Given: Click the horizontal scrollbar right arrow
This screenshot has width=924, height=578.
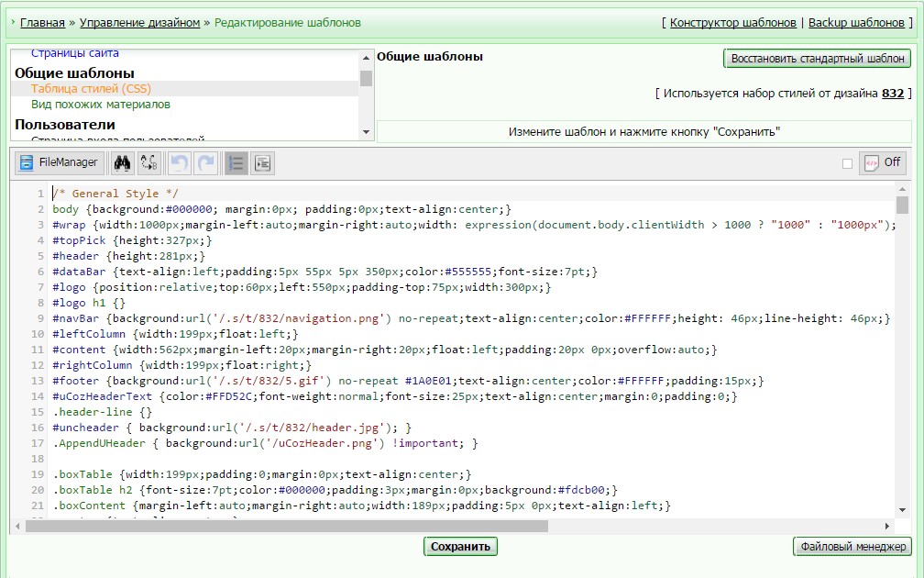Looking at the screenshot, I should [887, 526].
